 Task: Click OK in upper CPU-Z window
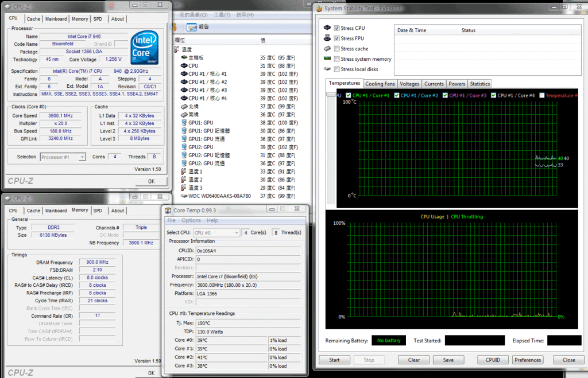click(151, 181)
